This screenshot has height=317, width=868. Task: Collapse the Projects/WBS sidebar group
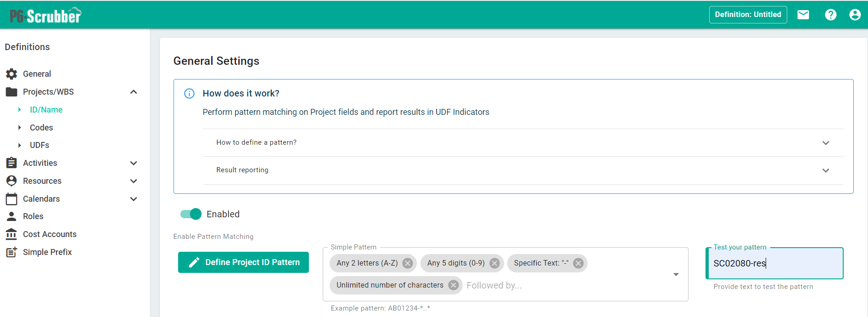click(x=134, y=92)
